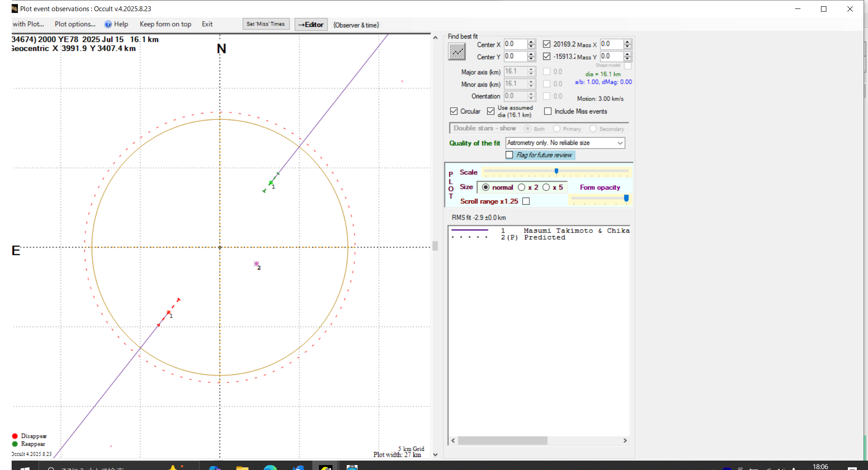Click the Windows Start button

tap(25, 467)
